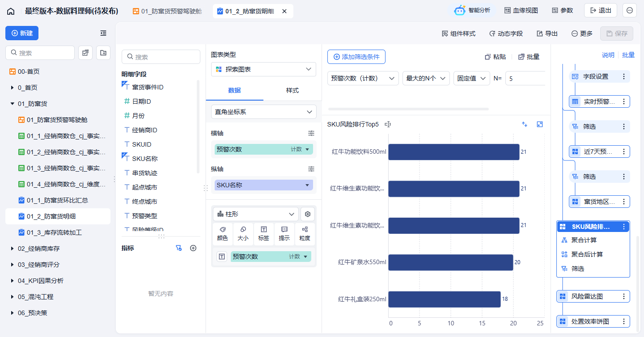The image size is (644, 337).
Task: Click the sort/swap icon above chart
Action: click(x=525, y=124)
